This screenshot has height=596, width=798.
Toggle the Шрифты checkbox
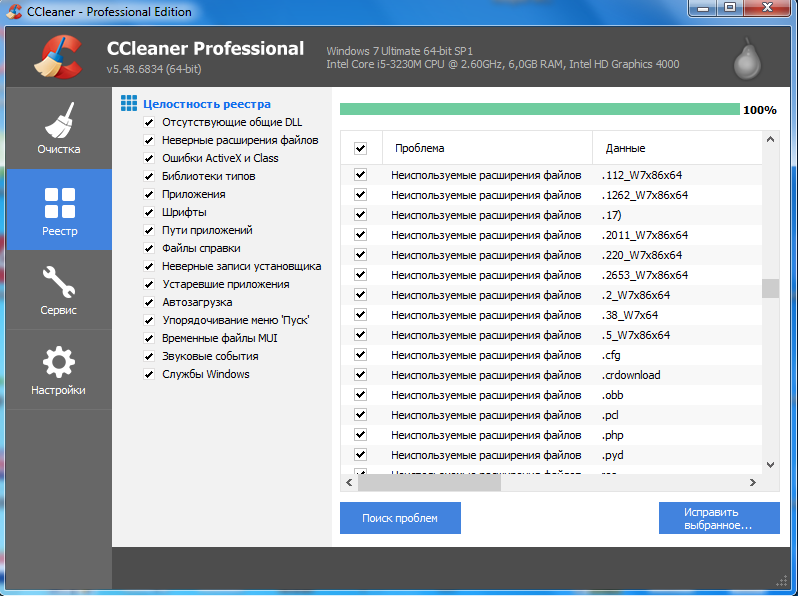click(x=149, y=212)
